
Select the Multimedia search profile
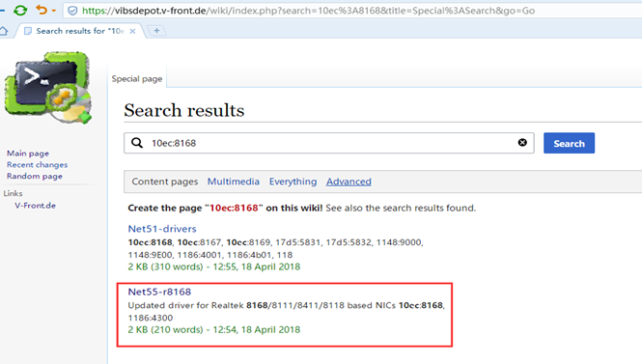click(x=233, y=182)
